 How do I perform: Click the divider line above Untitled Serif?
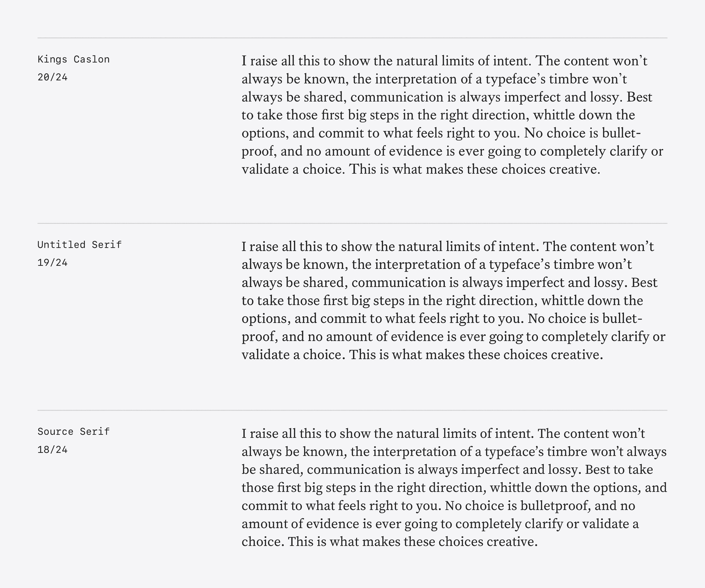coord(352,223)
